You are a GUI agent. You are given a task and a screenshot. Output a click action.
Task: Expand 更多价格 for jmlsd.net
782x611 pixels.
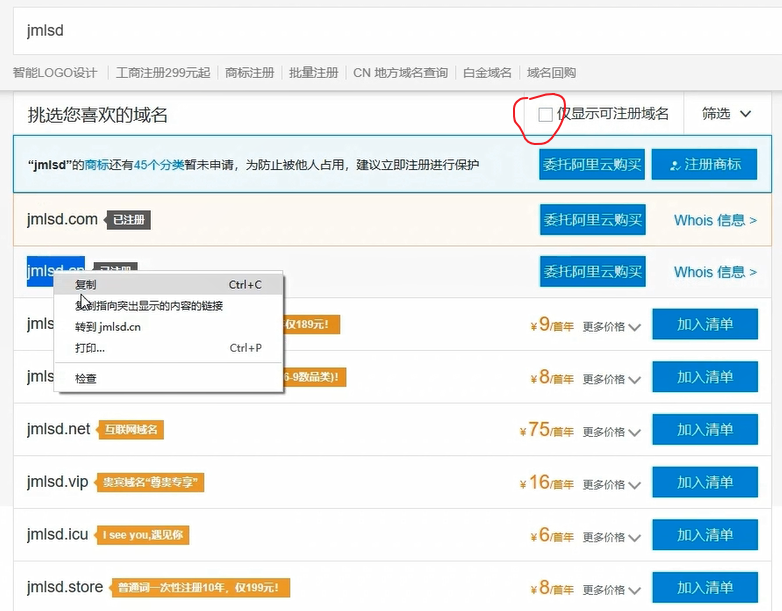point(611,432)
